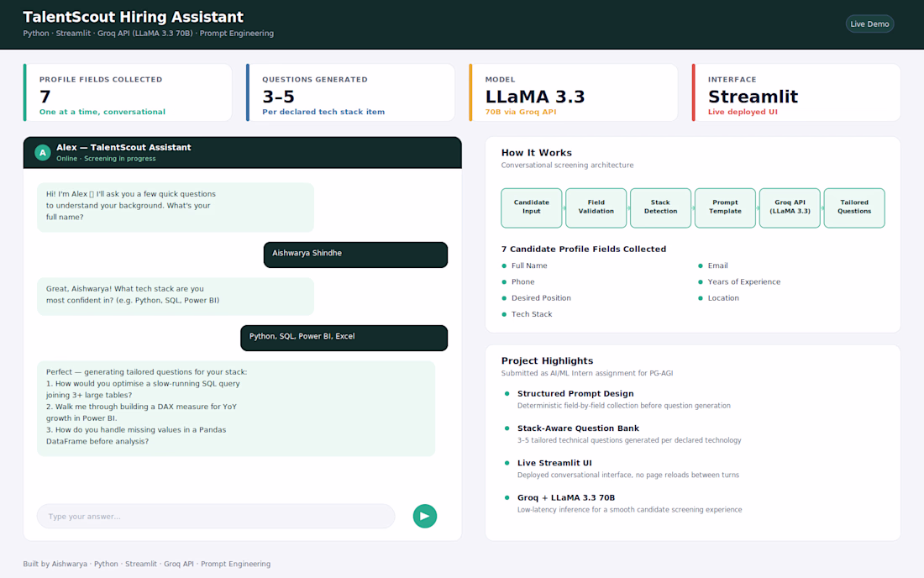The height and width of the screenshot is (578, 924).
Task: Click the Profile Fields Collected card
Action: (128, 92)
